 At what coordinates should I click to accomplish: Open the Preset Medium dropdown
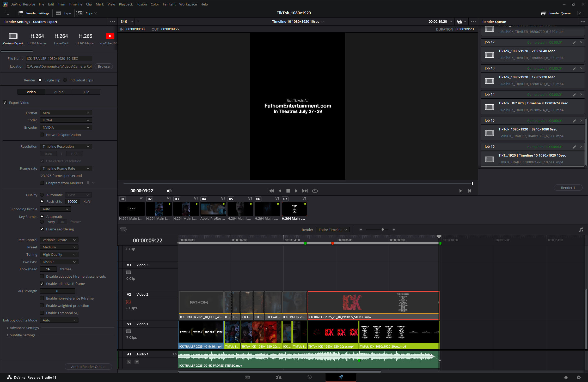click(x=59, y=247)
